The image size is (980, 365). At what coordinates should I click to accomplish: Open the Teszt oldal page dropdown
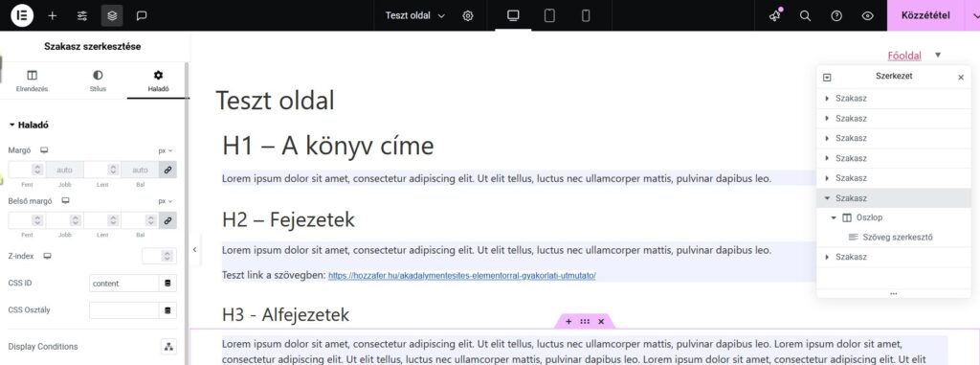[x=415, y=15]
